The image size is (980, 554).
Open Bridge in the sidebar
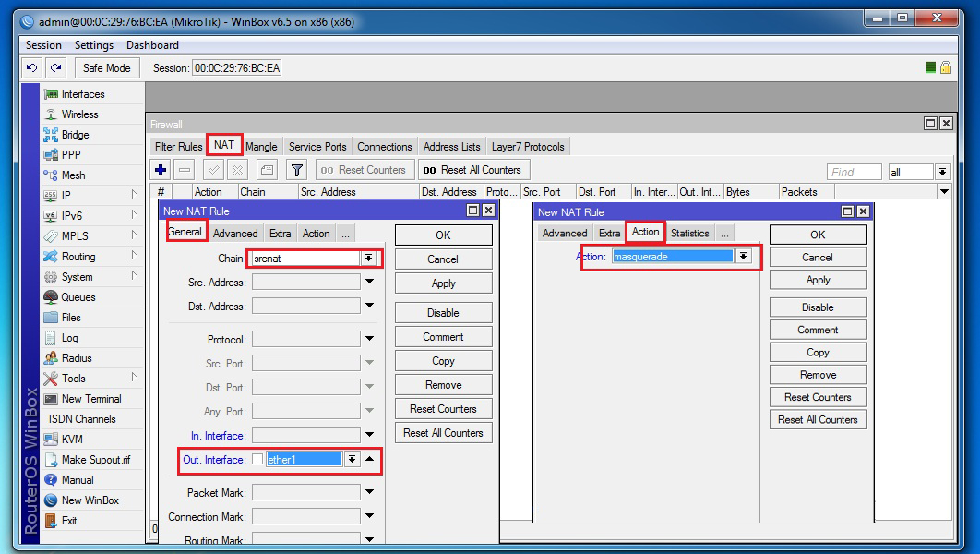pos(75,135)
